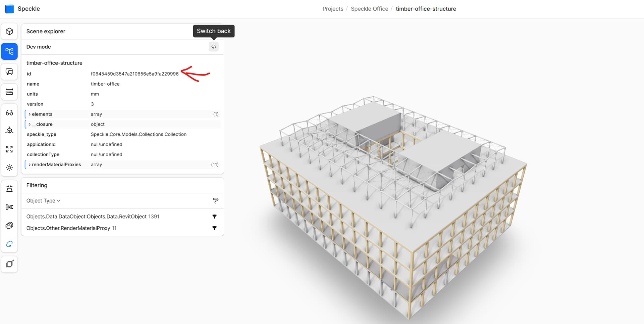Open the Sun light settings icon
This screenshot has height=324, width=644.
[9, 168]
